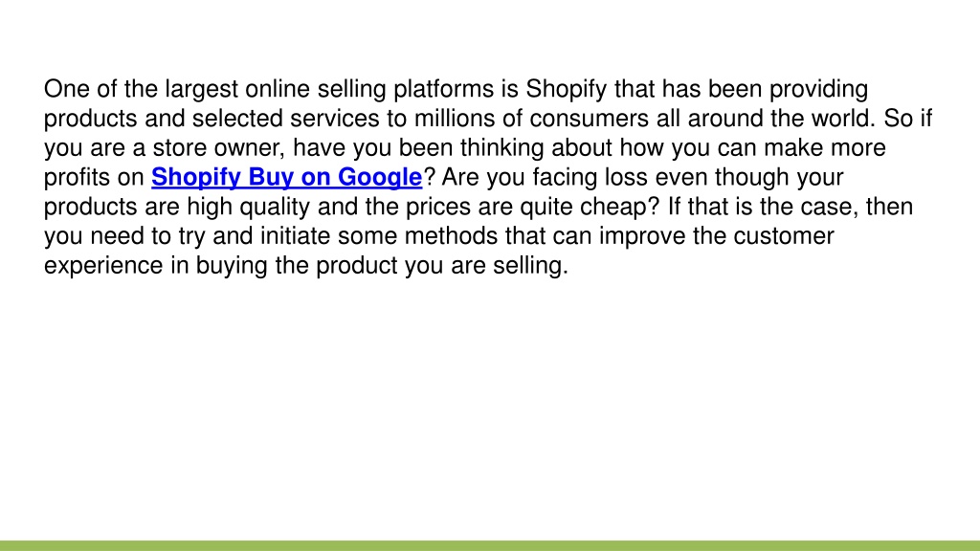The height and width of the screenshot is (551, 980).
Task: Open the Shopify Buy on Google link
Action: click(x=287, y=177)
